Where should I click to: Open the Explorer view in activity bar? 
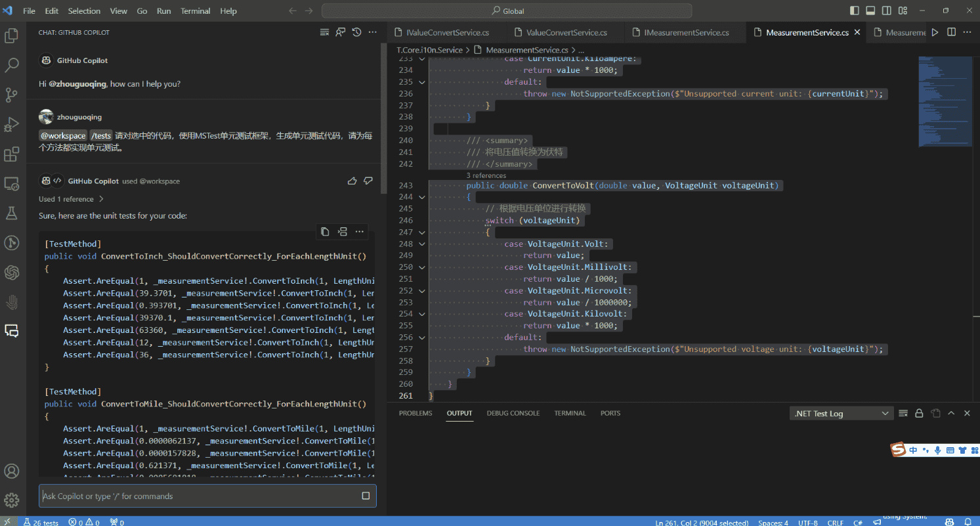tap(11, 35)
